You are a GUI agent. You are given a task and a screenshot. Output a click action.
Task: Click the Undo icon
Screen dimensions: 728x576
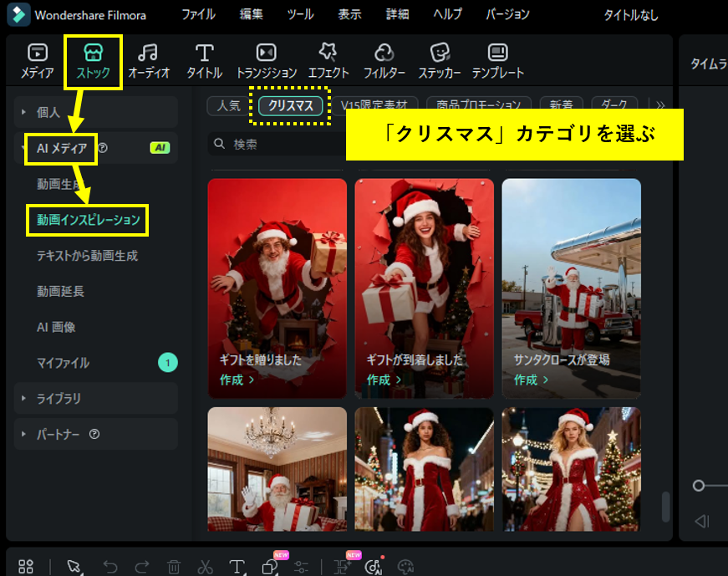pos(110,565)
